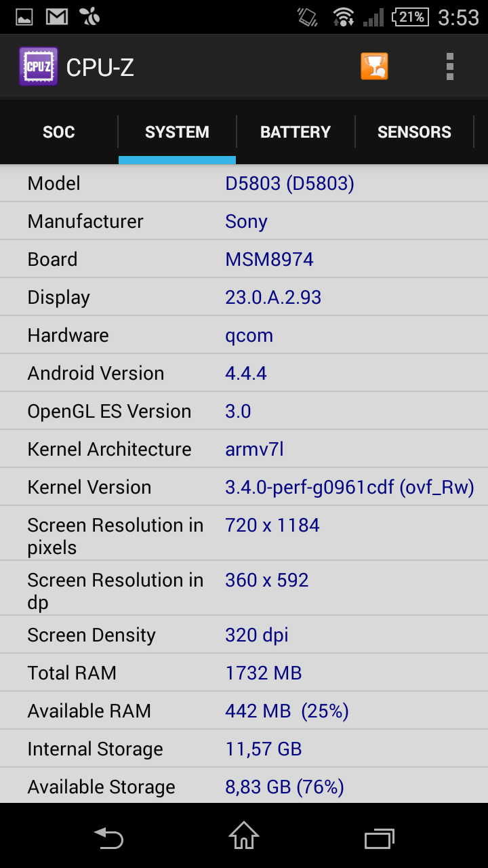Select the Available Storage row

[x=244, y=787]
